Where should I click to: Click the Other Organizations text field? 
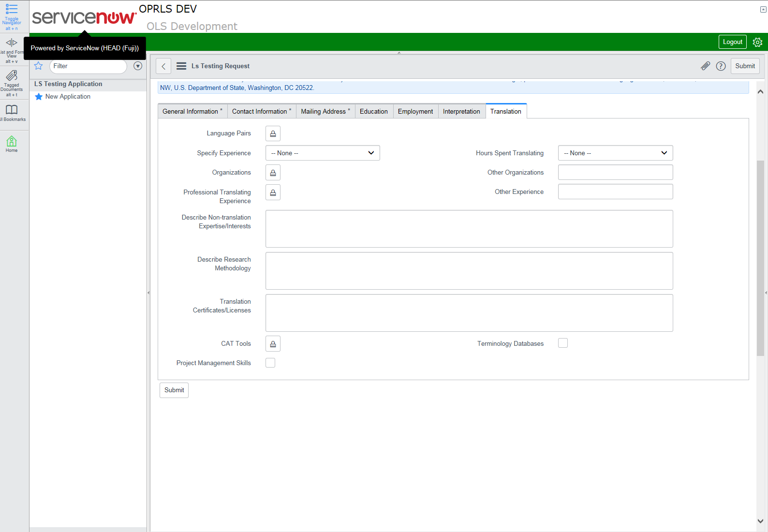tap(615, 173)
